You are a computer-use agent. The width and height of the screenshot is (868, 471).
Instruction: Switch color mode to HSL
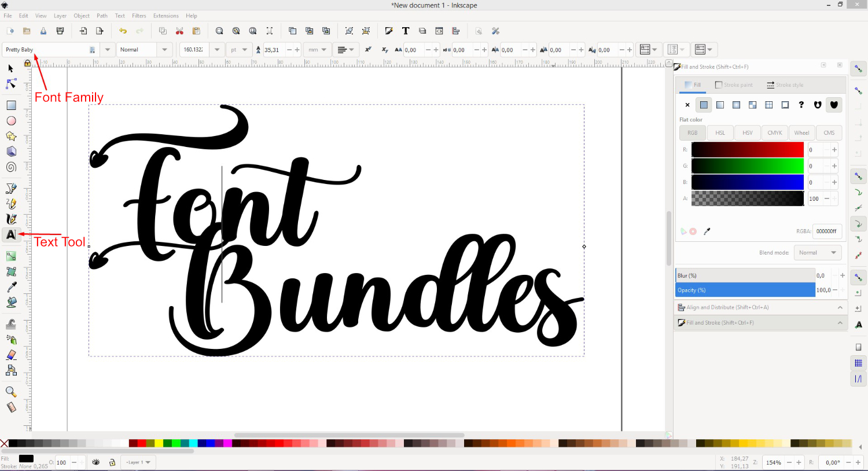[720, 133]
